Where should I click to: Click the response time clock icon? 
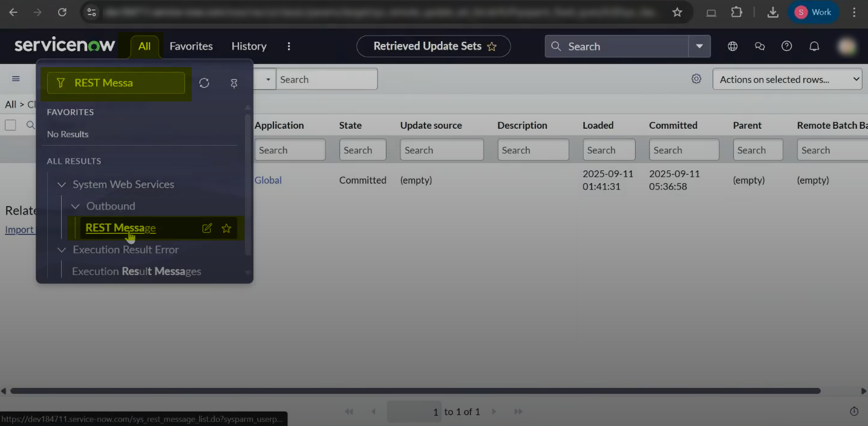click(x=854, y=411)
